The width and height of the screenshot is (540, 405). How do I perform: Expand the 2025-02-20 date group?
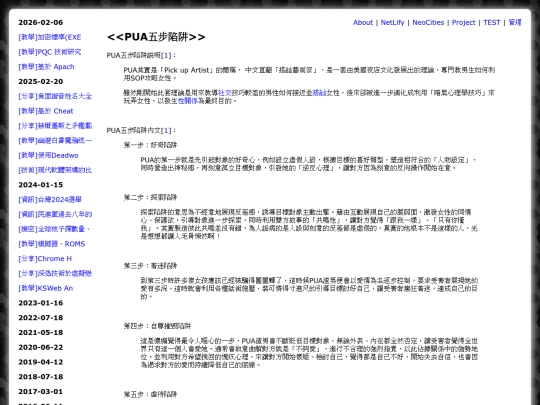click(41, 82)
